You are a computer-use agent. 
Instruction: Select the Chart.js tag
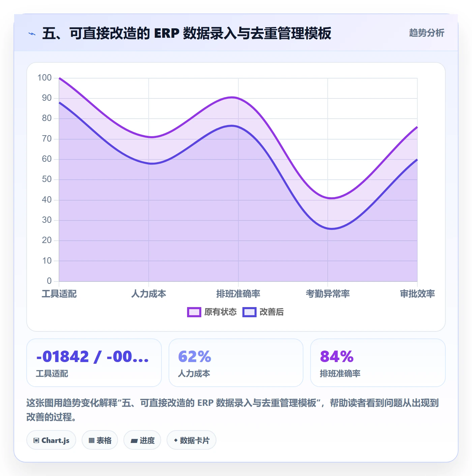(51, 440)
